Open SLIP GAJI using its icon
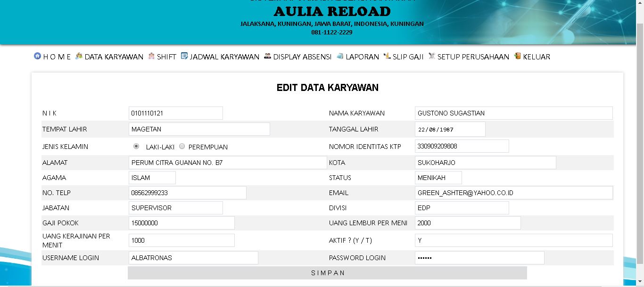This screenshot has width=644, height=287. 387,57
